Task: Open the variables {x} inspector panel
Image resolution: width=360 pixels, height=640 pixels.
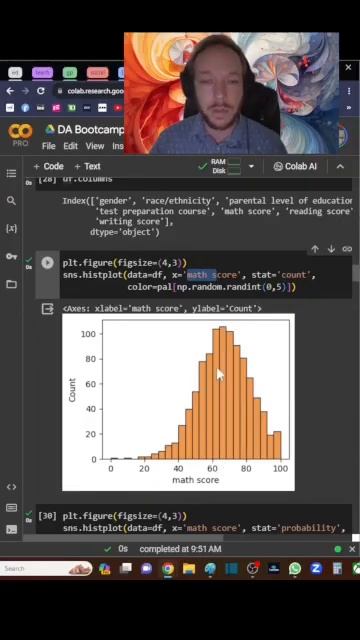Action: point(11,228)
